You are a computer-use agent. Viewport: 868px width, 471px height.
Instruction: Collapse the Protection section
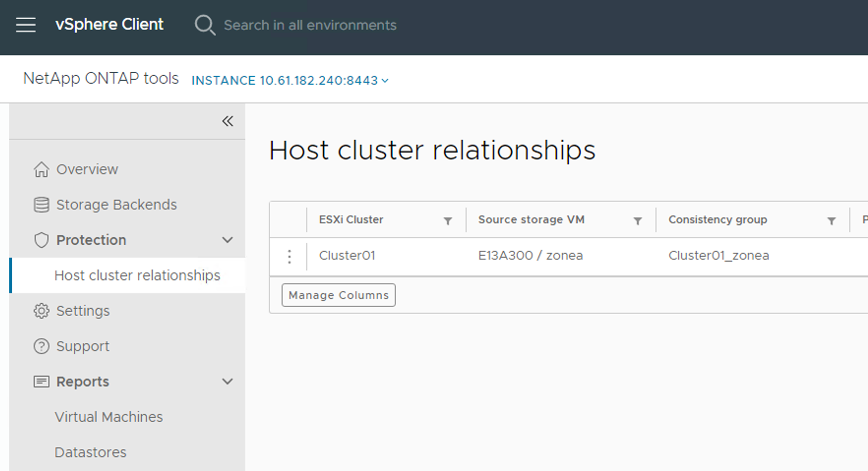[227, 240]
